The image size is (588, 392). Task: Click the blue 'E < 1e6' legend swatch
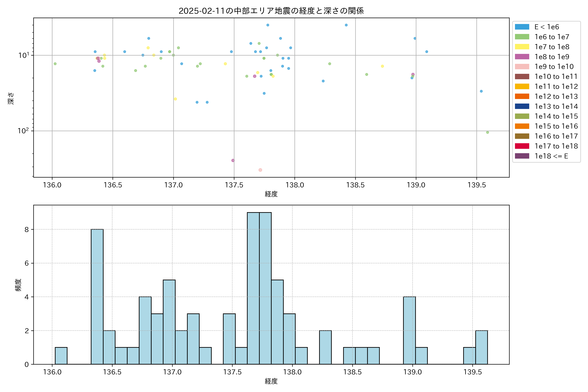522,27
